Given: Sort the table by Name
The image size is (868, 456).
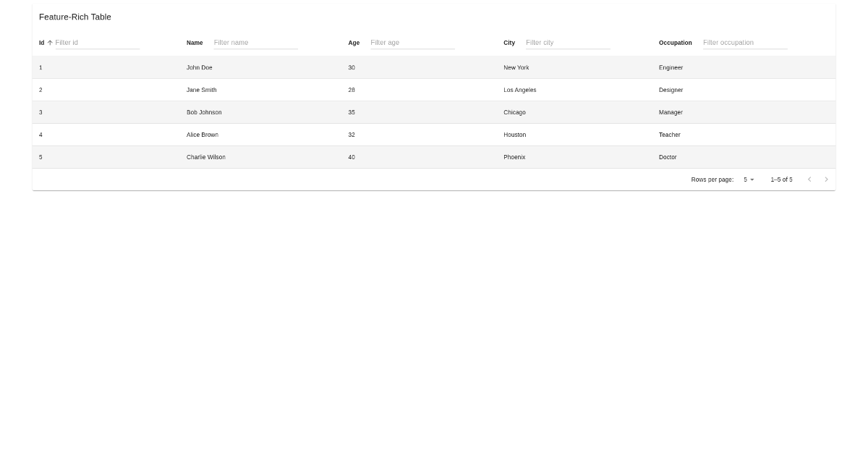Looking at the screenshot, I should pyautogui.click(x=195, y=43).
